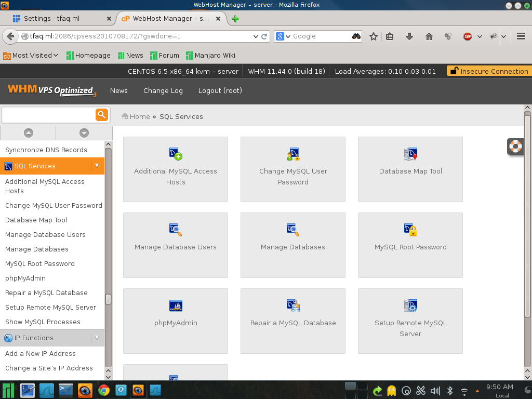Viewport: 532px width, 399px height.
Task: Open the lifebuoy support icon
Action: click(x=515, y=147)
